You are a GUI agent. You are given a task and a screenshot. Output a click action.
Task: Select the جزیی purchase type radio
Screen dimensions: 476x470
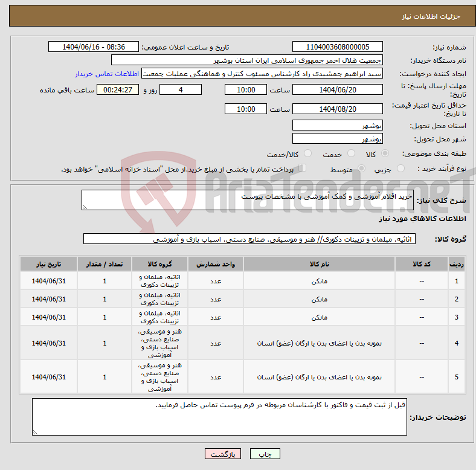400,168
